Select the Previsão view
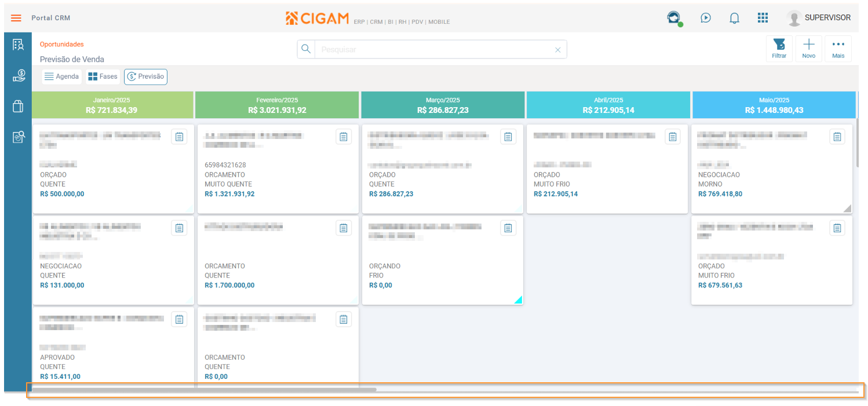The image size is (868, 406). [x=145, y=76]
